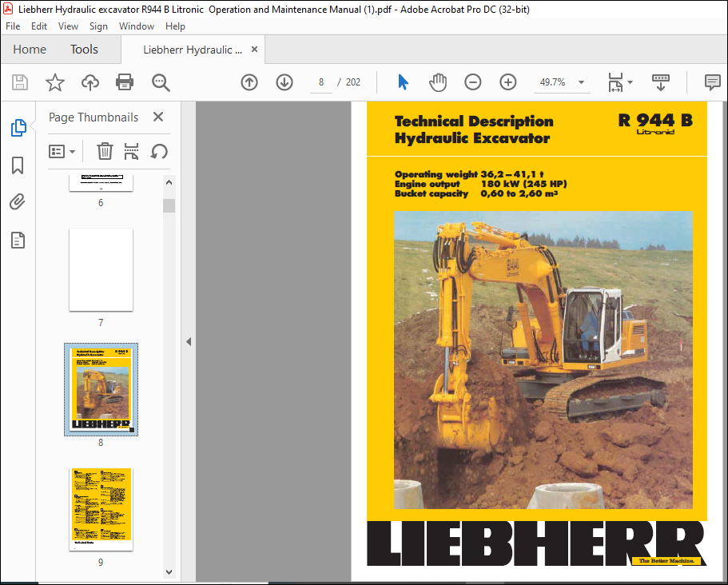
Task: Open the Find text magnifier tool
Action: (161, 82)
